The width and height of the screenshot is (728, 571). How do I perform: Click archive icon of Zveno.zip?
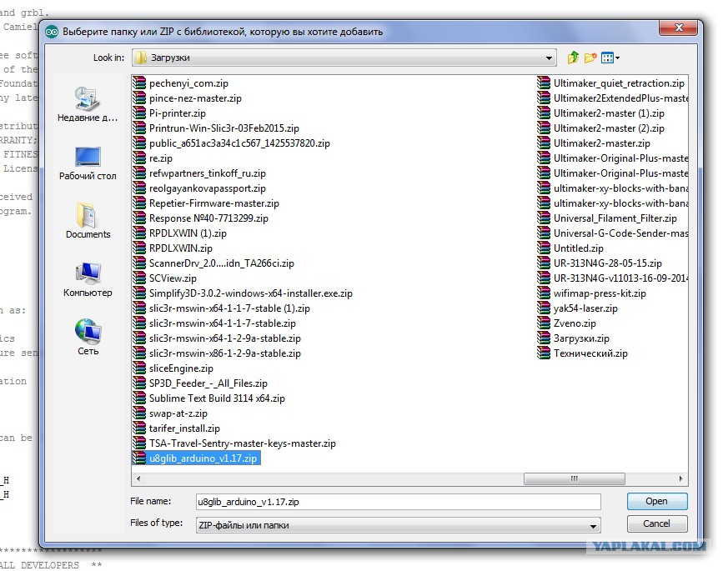point(545,323)
